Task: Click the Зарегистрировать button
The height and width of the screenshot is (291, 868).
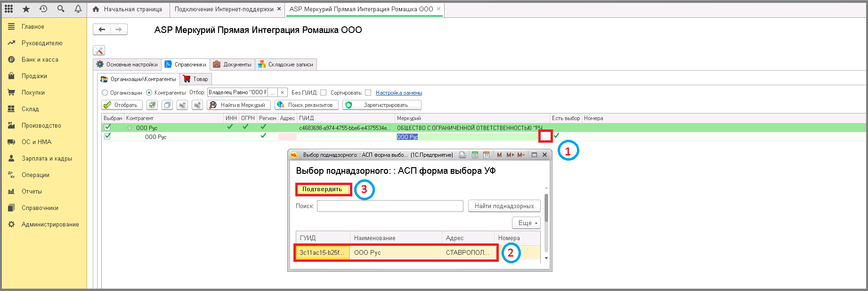Action: tap(382, 105)
